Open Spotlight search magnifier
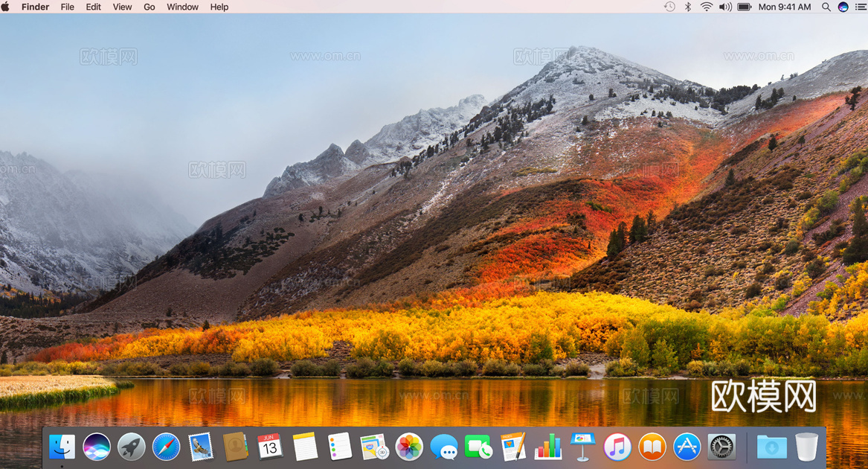 [x=826, y=7]
